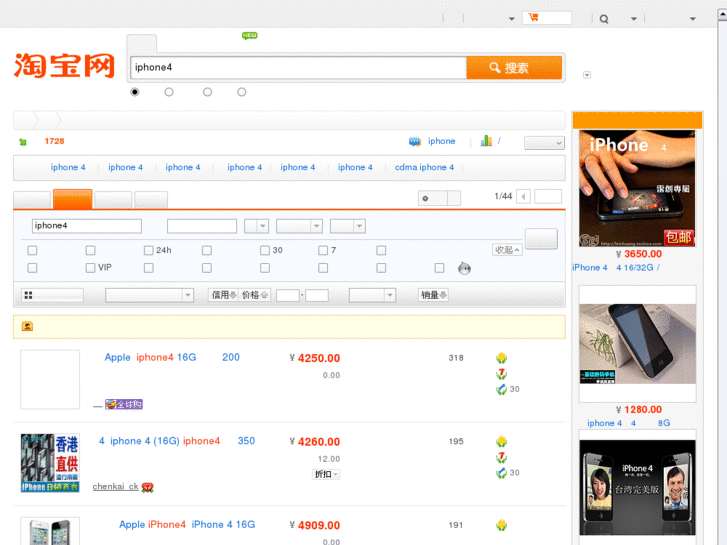
Task: Enable the VIP checkbox
Action: (x=90, y=268)
